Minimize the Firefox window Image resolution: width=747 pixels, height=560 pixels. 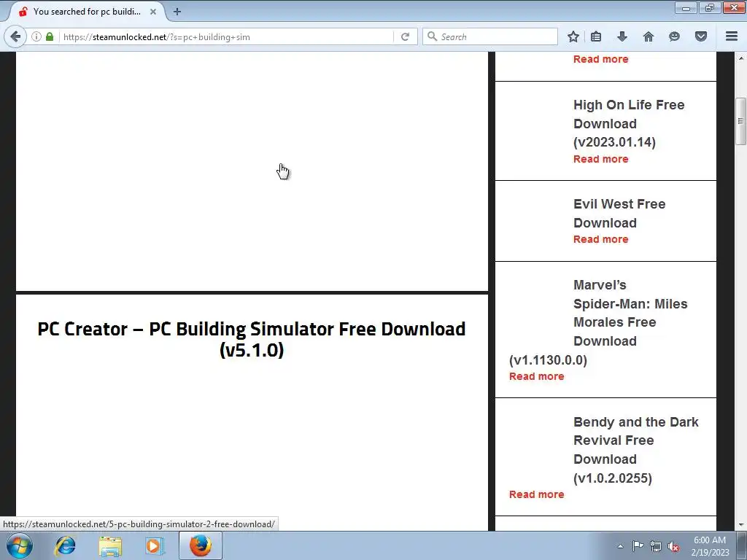[x=686, y=8]
